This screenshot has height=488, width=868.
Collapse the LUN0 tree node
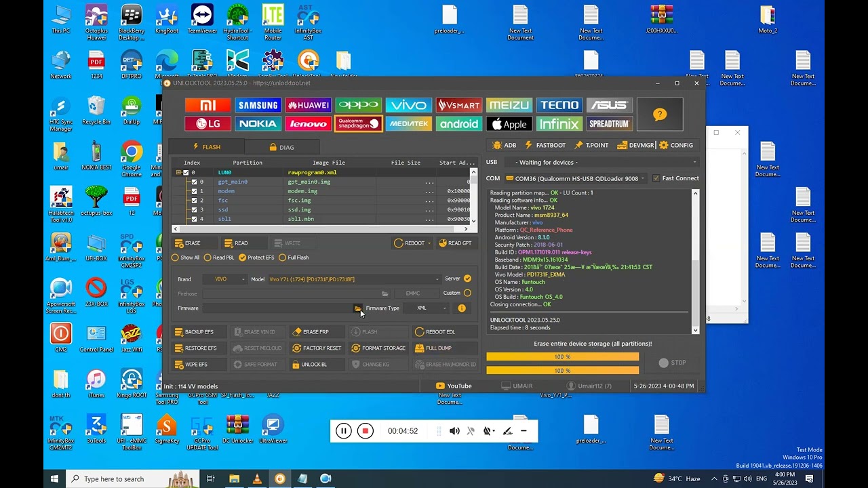click(178, 173)
